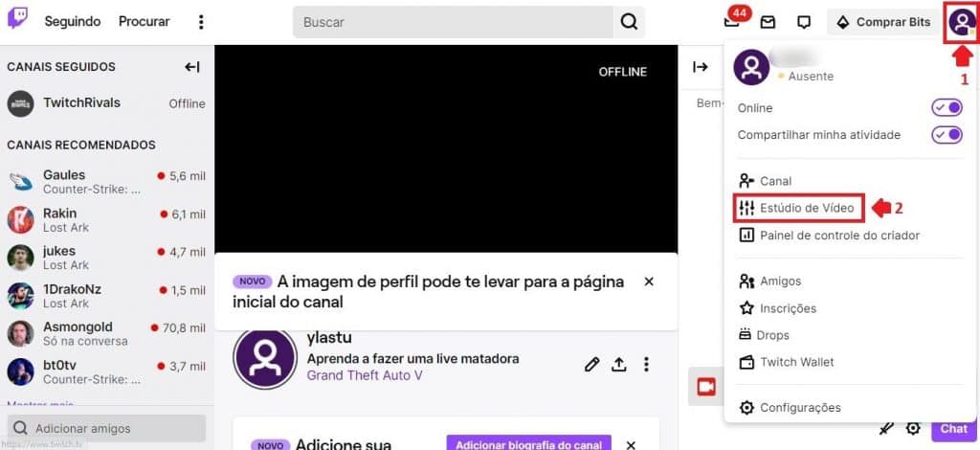
Task: Click the Asmongold channel name
Action: click(x=78, y=326)
